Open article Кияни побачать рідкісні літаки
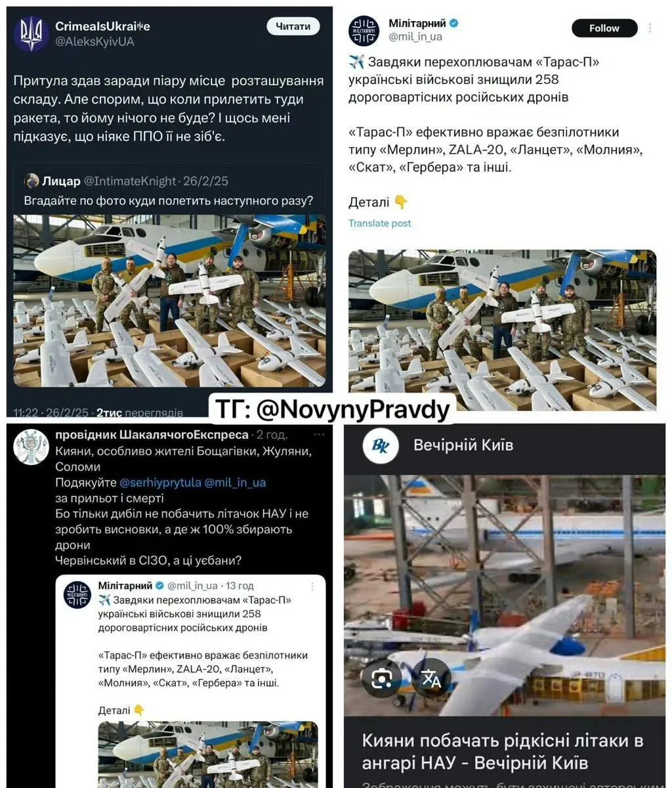The height and width of the screenshot is (788, 672). pos(502,753)
